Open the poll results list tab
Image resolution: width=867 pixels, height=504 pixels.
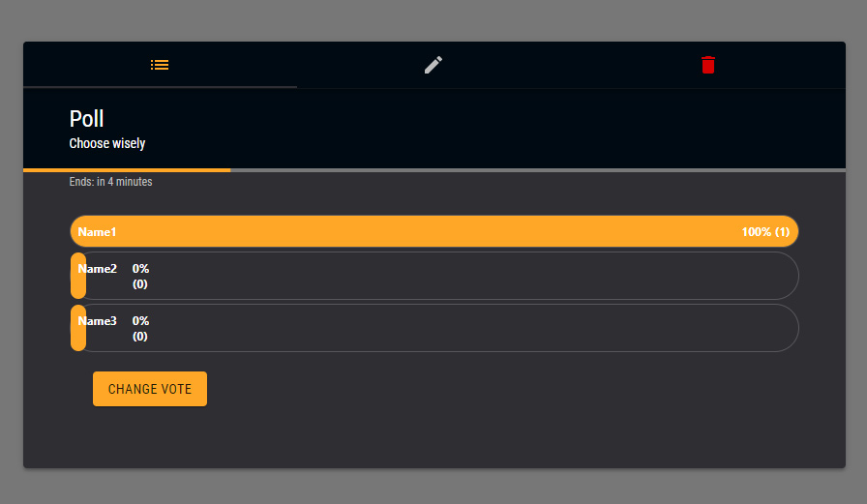click(160, 65)
